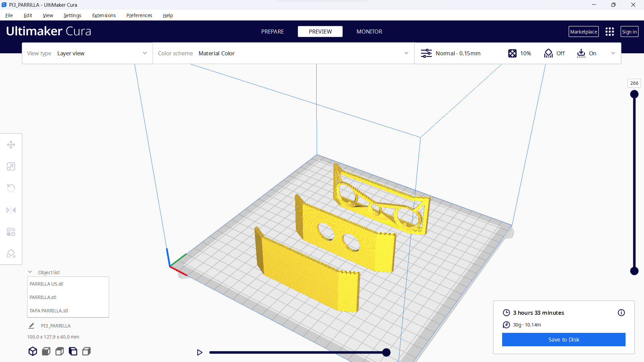Expand the print profile Normal 0.15mm

tap(459, 53)
